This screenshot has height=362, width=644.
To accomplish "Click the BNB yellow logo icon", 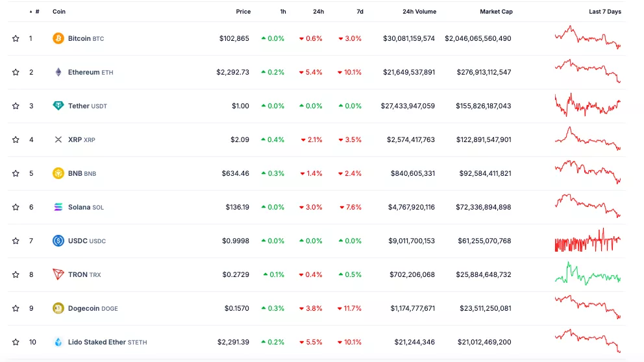I will 58,173.
